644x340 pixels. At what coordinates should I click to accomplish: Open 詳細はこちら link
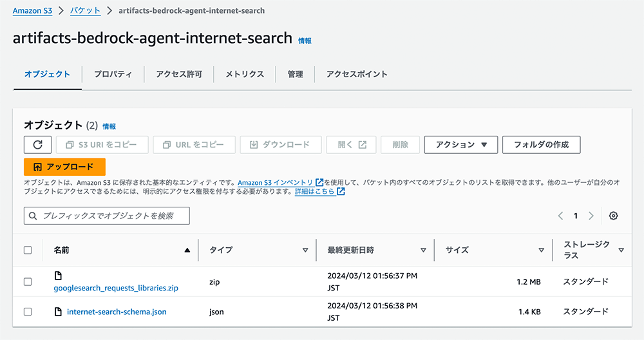(315, 191)
